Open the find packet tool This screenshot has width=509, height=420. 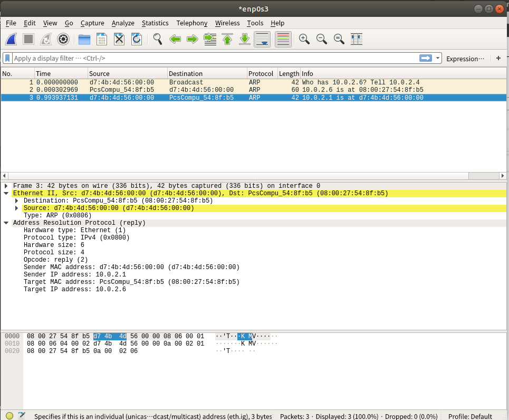click(x=157, y=39)
